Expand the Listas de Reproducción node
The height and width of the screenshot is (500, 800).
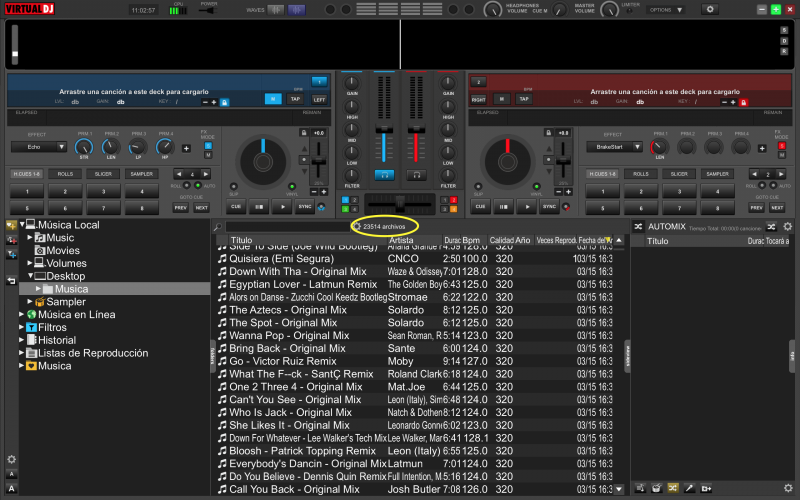21,353
